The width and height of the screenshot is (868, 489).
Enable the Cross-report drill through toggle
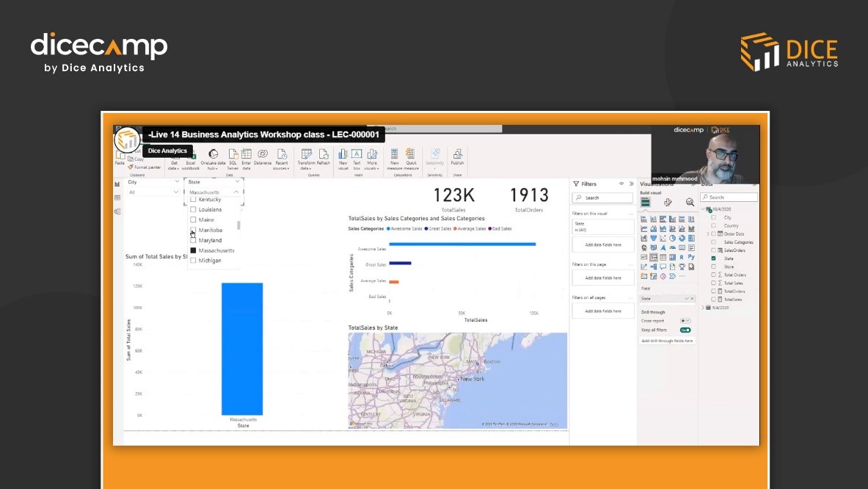click(x=686, y=321)
